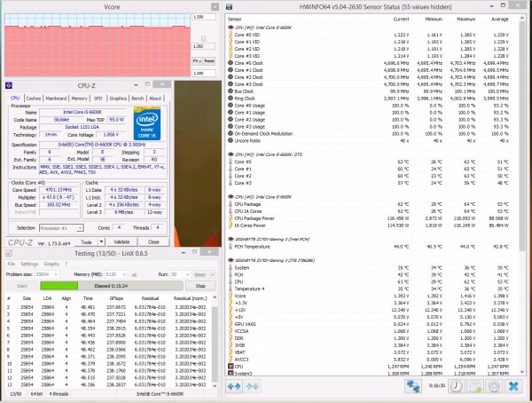Expand the CPU-Z Tools dropdown arrow
The image size is (532, 403).
tap(101, 242)
